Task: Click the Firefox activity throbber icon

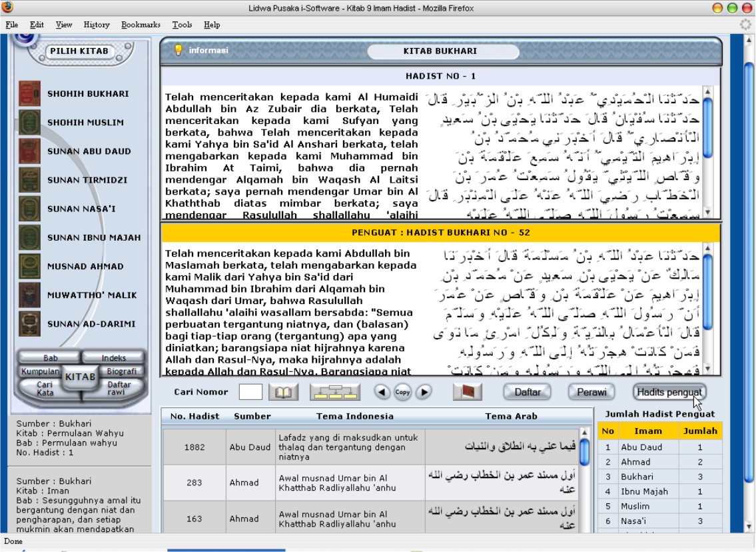Action: (x=747, y=24)
